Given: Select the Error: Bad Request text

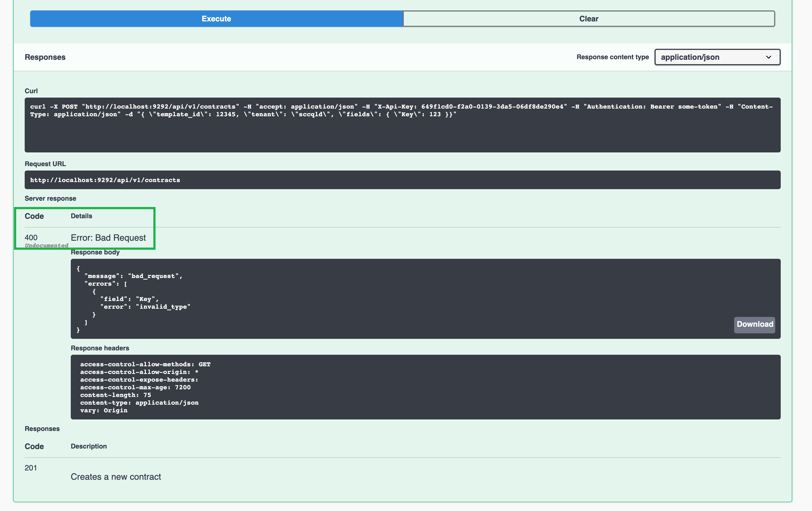Looking at the screenshot, I should [x=108, y=238].
